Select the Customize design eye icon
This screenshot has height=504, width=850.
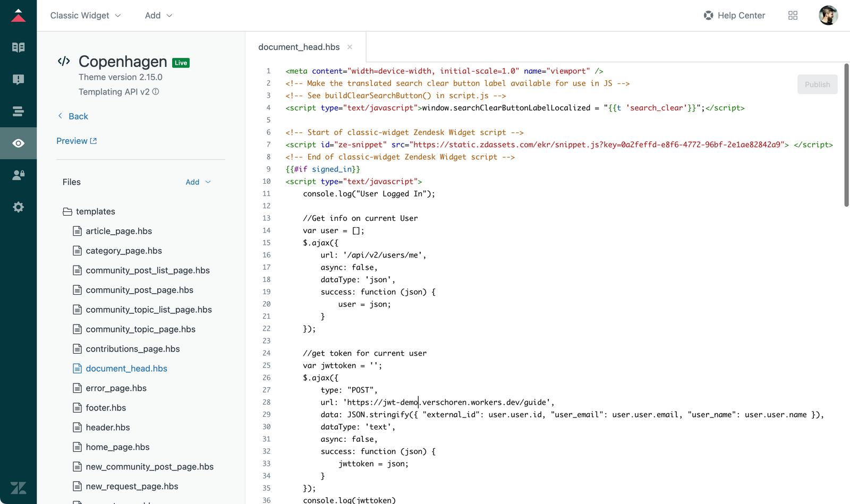[x=18, y=143]
